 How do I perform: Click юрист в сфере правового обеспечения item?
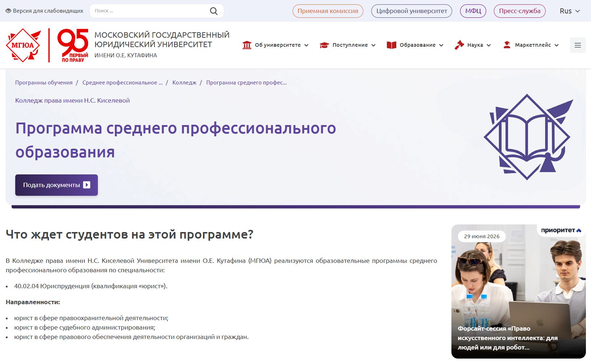tap(132, 337)
